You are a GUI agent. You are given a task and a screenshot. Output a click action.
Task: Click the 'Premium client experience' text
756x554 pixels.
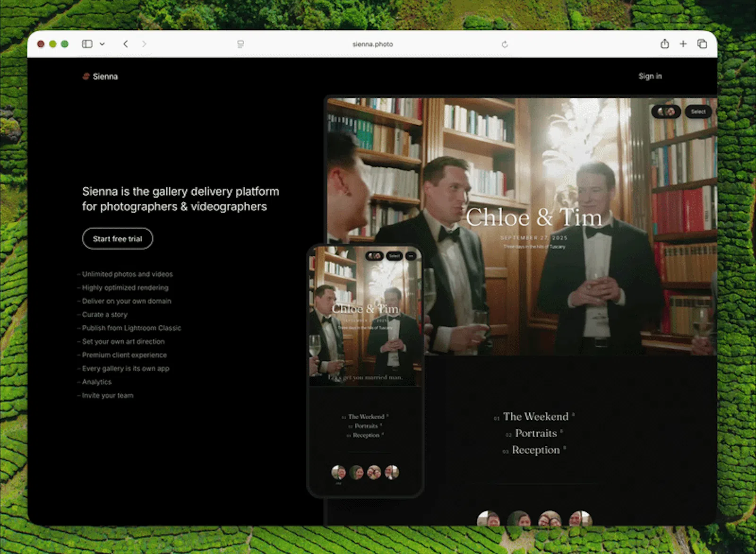[124, 355]
